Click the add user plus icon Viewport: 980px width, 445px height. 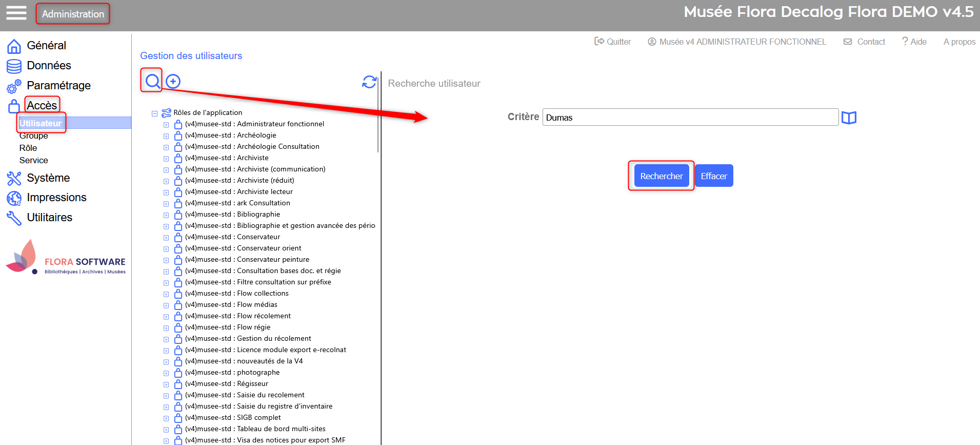pos(173,81)
